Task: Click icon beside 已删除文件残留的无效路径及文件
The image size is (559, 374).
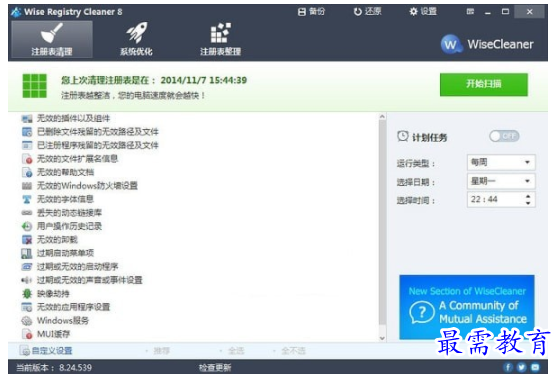Action: pyautogui.click(x=27, y=132)
